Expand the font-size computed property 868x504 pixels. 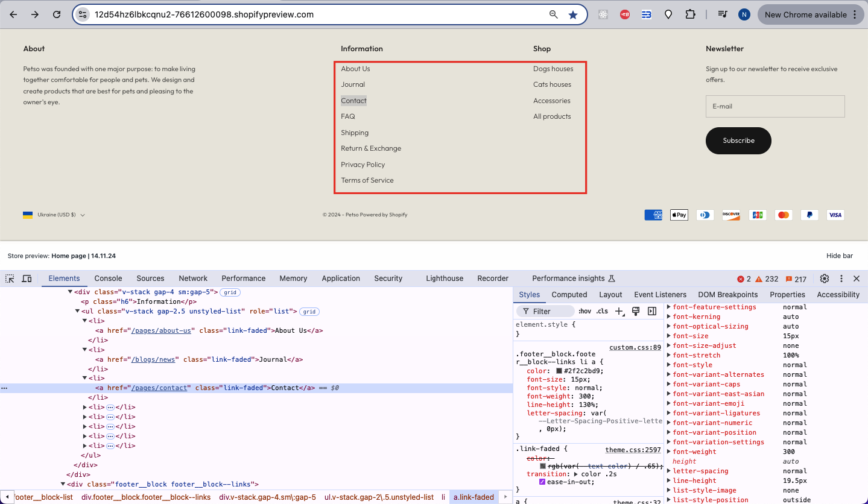669,336
